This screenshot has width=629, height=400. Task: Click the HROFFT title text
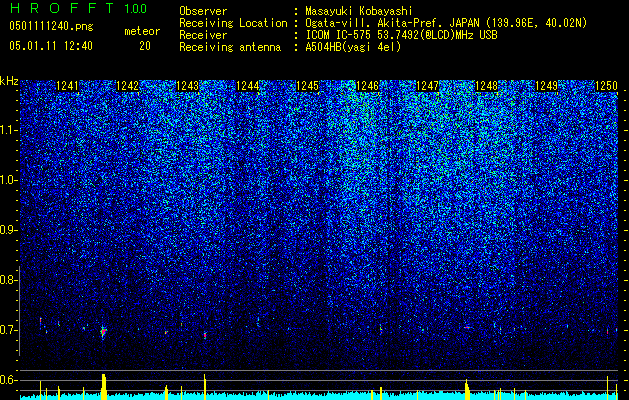click(x=63, y=8)
